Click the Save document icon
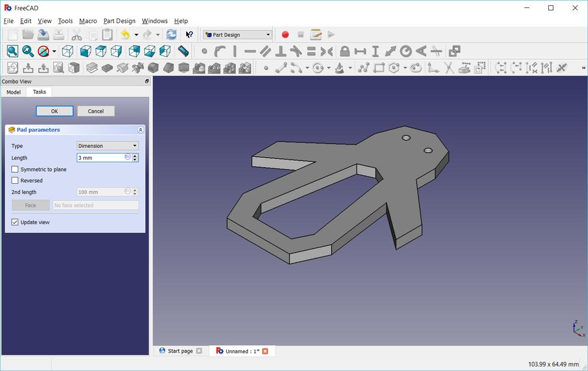 (x=43, y=34)
